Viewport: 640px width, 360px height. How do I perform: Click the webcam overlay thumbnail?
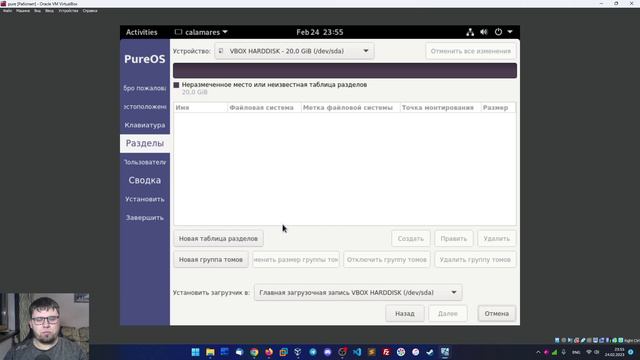(x=44, y=326)
